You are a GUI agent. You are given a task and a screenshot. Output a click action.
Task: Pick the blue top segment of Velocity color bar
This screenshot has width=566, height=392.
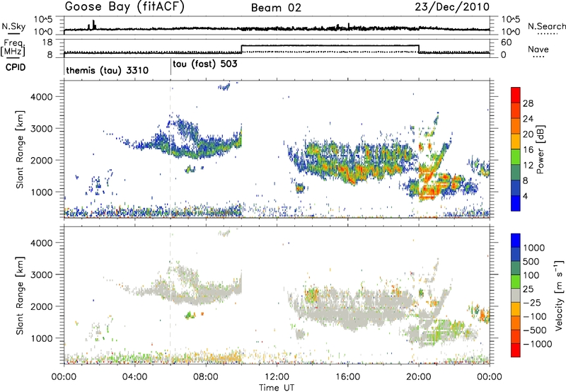pos(516,241)
